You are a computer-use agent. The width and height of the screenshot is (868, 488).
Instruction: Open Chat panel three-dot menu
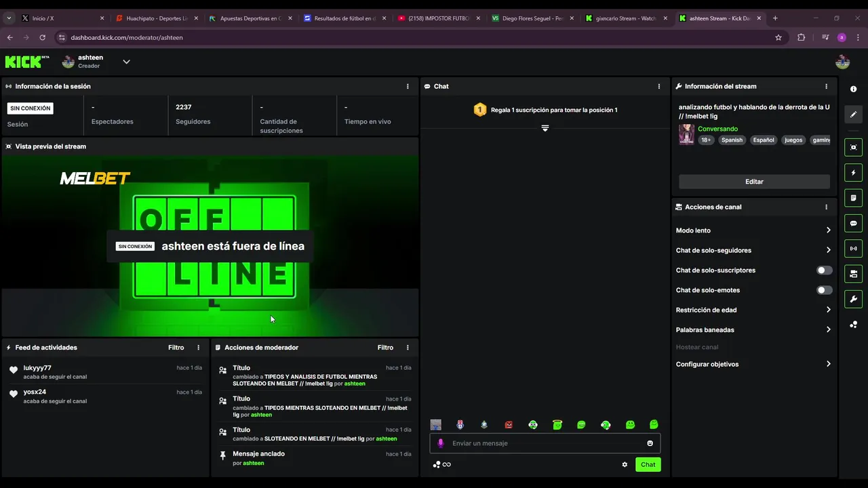click(x=659, y=86)
